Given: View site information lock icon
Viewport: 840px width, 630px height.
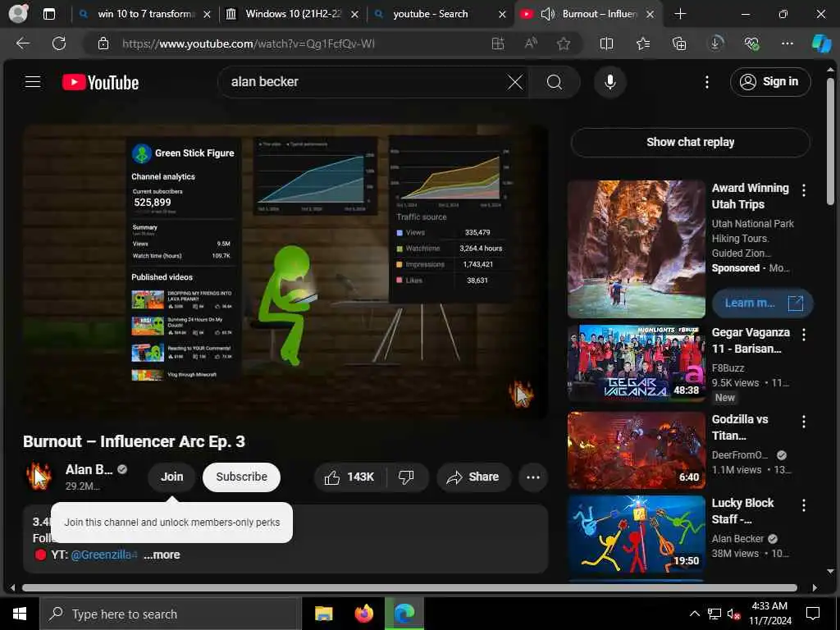Looking at the screenshot, I should click(x=103, y=44).
